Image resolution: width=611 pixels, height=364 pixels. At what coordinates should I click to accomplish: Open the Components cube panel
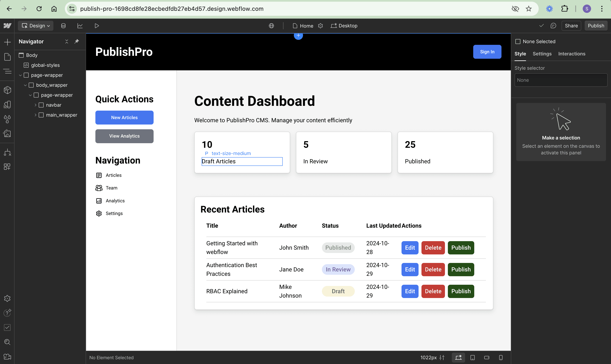tap(7, 90)
